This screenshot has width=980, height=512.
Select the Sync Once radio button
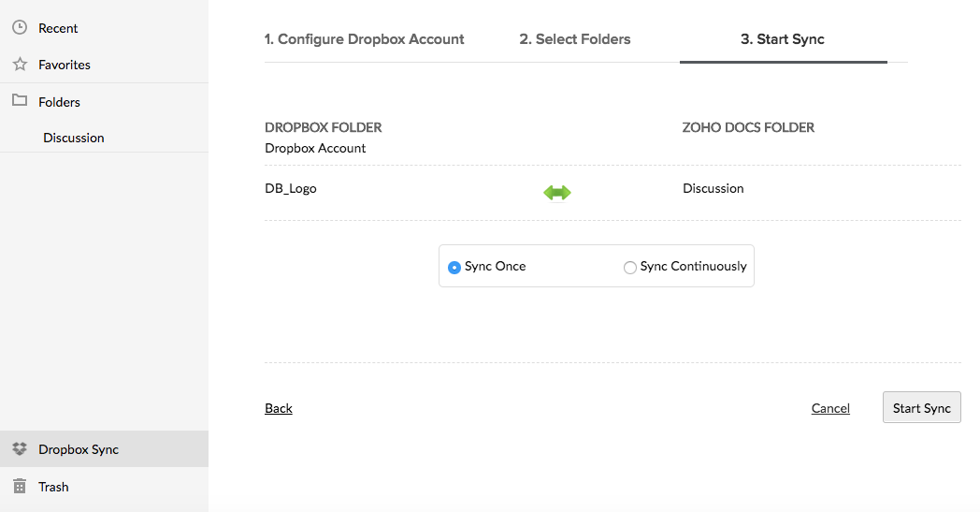tap(454, 268)
